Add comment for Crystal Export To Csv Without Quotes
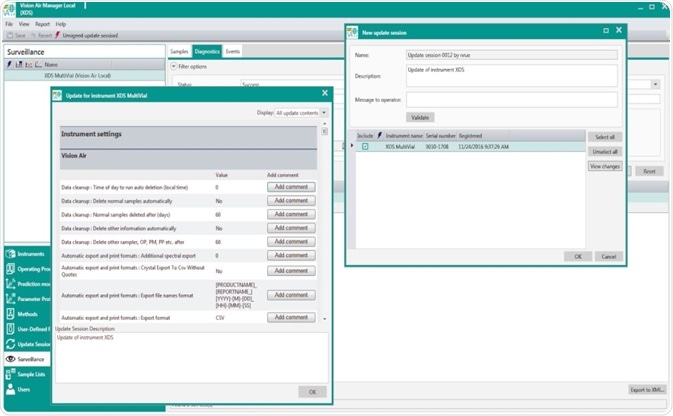This screenshot has height=416, width=673. (291, 270)
